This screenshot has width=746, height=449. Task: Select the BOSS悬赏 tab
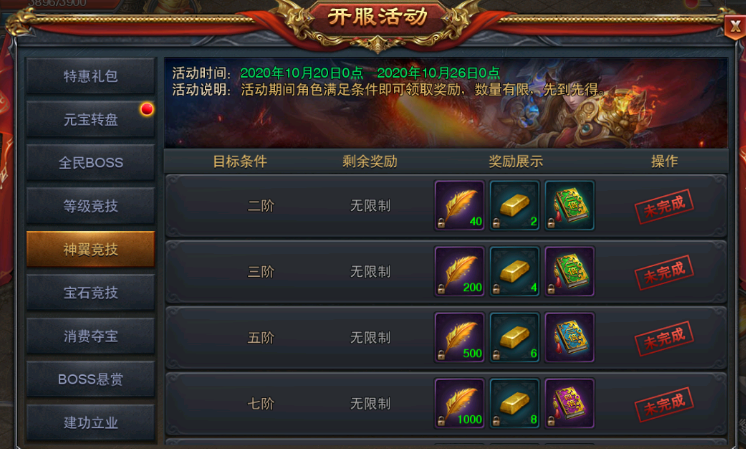coord(90,379)
